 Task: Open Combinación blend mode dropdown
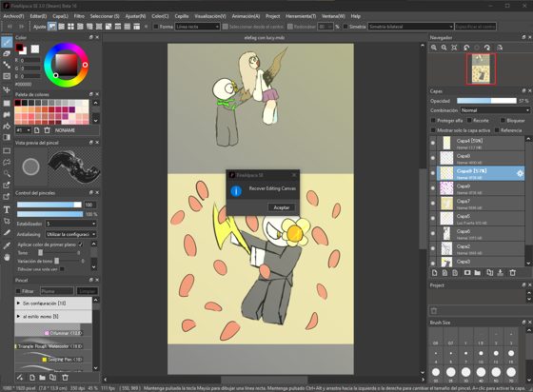point(495,110)
